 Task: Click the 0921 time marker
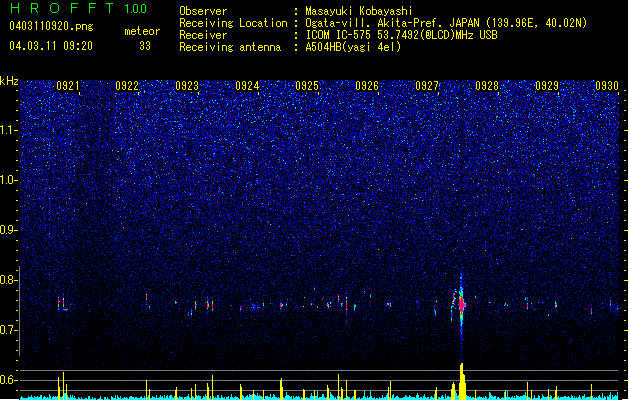(x=67, y=86)
